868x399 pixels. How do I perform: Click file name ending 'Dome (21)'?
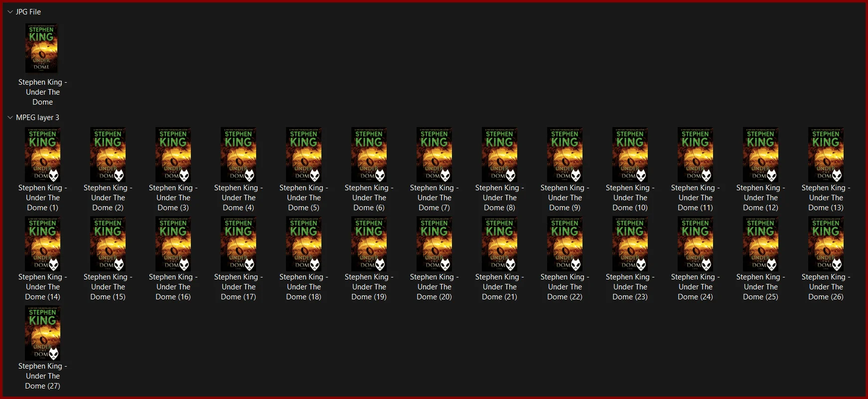click(500, 287)
